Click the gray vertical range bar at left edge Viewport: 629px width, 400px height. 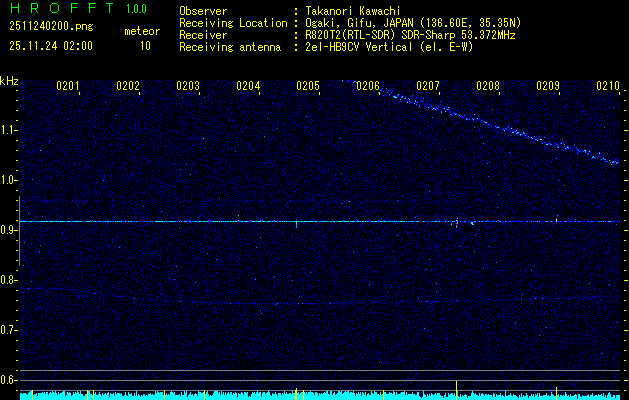pyautogui.click(x=19, y=231)
